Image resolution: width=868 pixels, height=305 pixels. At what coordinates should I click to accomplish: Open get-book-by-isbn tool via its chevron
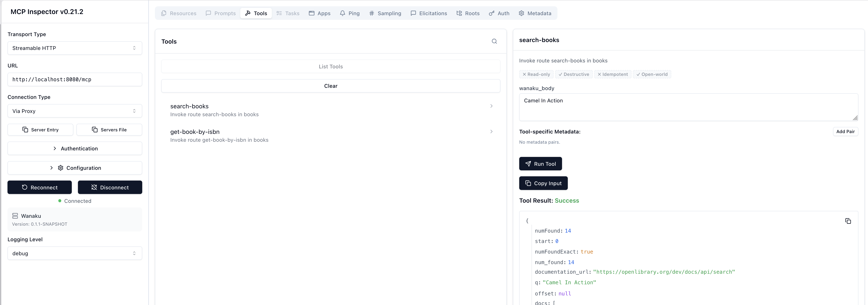coord(491,132)
